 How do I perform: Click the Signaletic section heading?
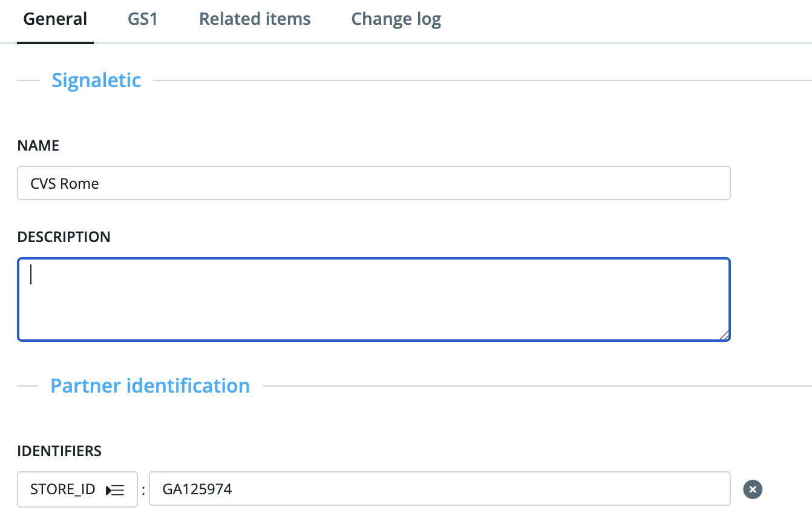pyautogui.click(x=96, y=80)
